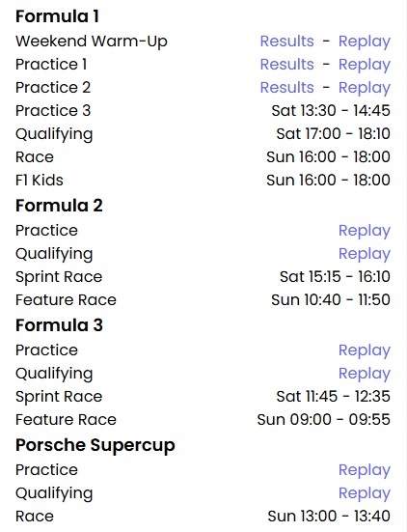Screen dimensions: 407x532
Task: Watch Formula 3 Practice Replay
Action: (365, 350)
